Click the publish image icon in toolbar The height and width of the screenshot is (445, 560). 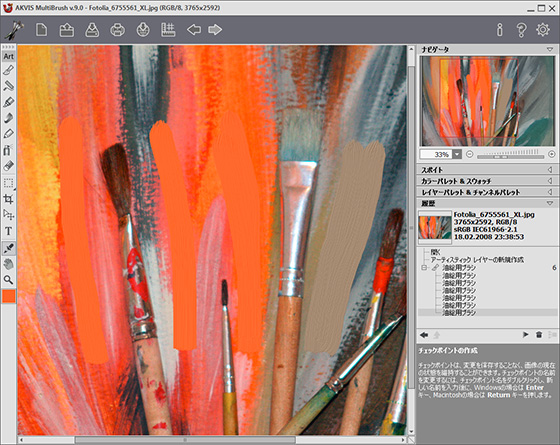tap(143, 30)
